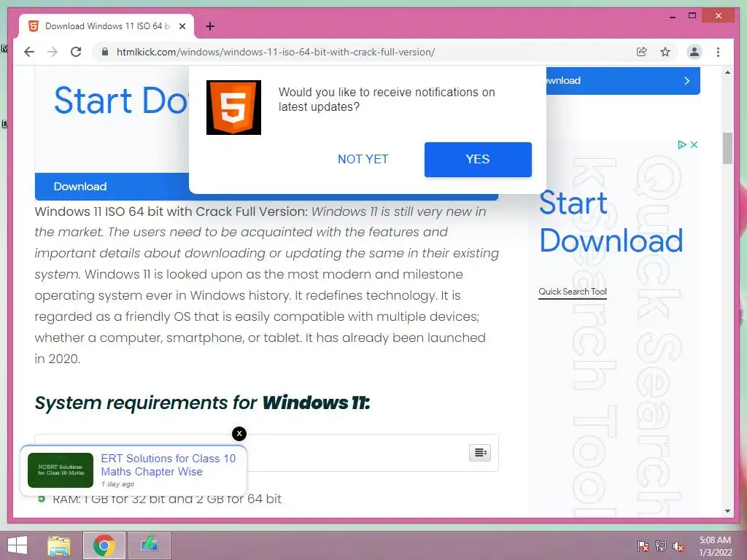Open a new browser tab

(x=209, y=26)
